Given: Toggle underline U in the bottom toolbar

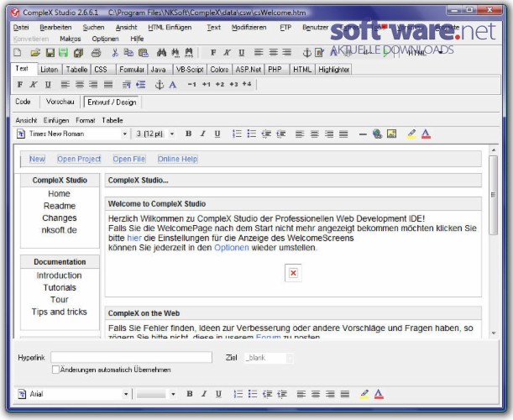Looking at the screenshot, I should click(218, 394).
